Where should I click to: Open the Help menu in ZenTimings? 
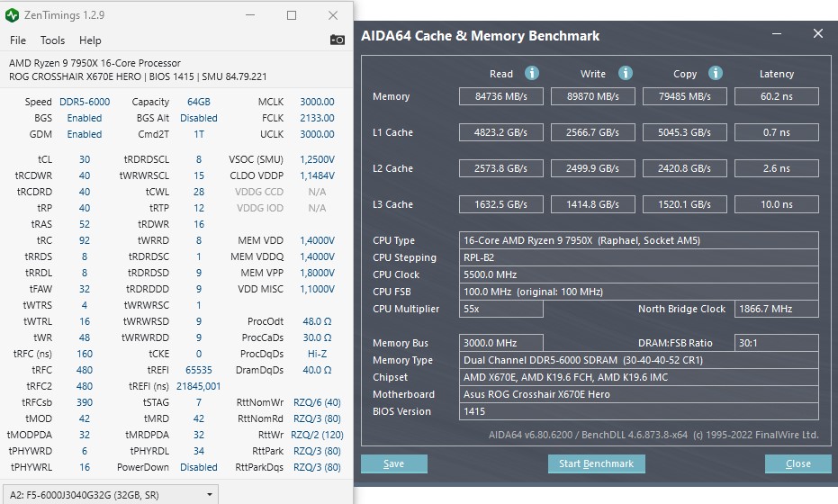[90, 40]
